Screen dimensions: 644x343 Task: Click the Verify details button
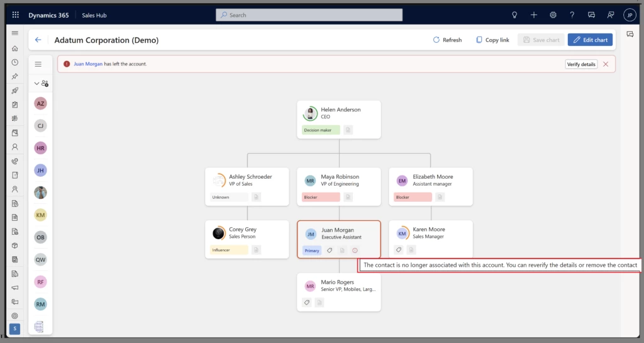click(581, 64)
